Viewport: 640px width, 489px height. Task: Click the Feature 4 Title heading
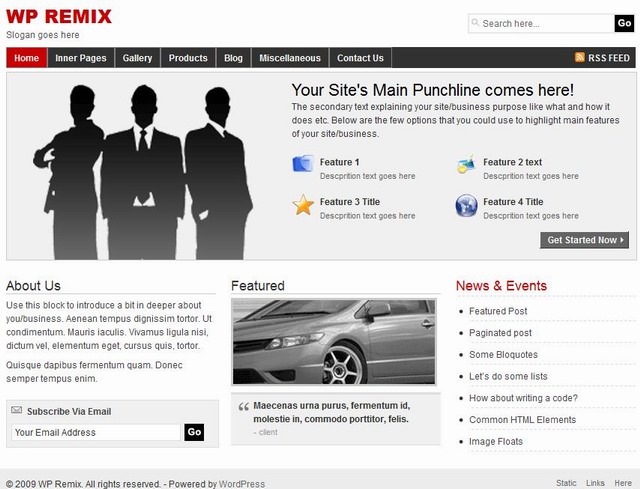coord(513,202)
